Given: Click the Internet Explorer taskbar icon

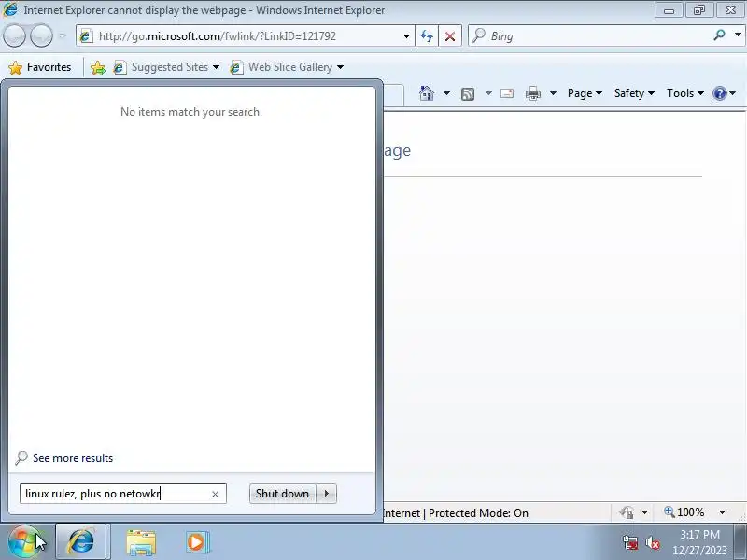Looking at the screenshot, I should pos(81,542).
